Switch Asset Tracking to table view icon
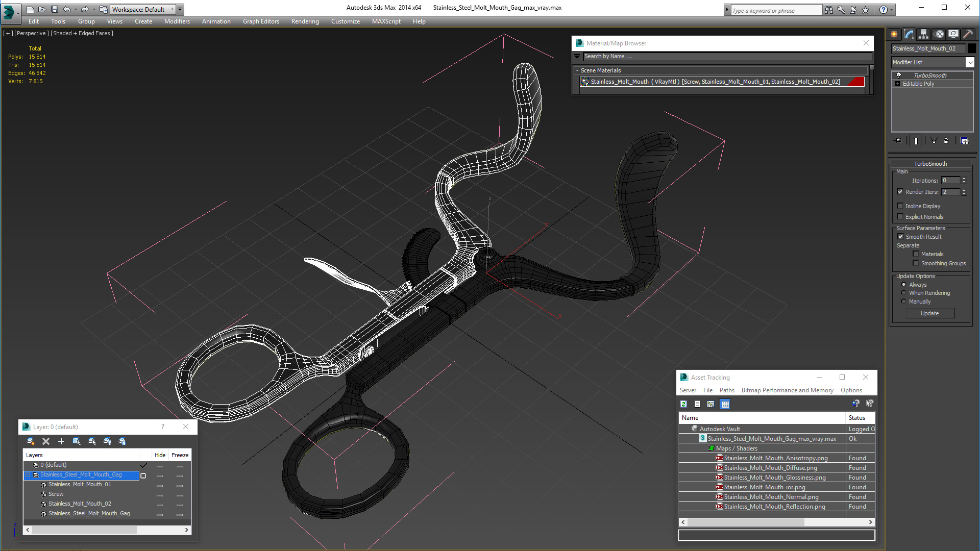Image resolution: width=980 pixels, height=551 pixels. 725,404
